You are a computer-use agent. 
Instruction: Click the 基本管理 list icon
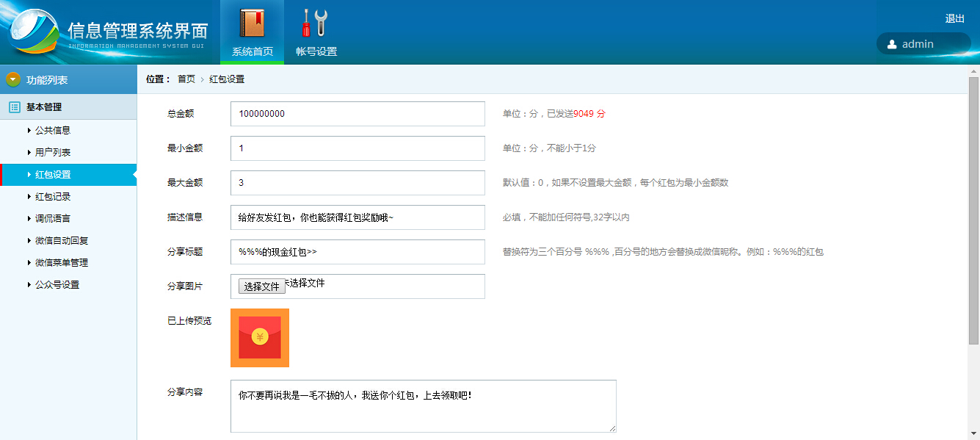pos(14,107)
